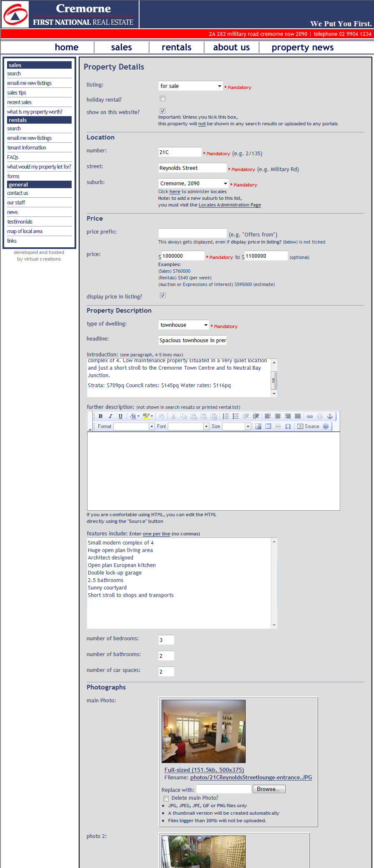The height and width of the screenshot is (868, 374).
Task: Apply underline formatting in description editor
Action: pos(120,416)
